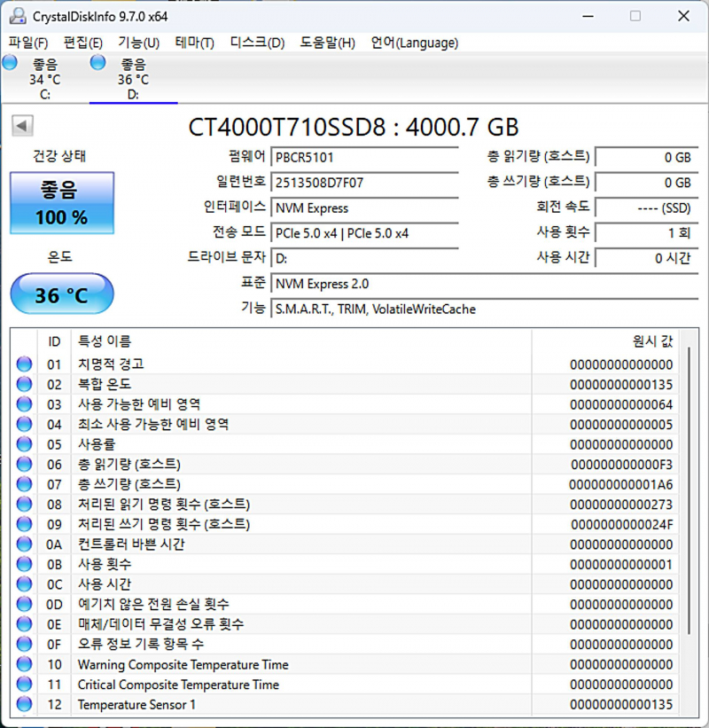Viewport: 709px width, 728px height.
Task: Click status circle for 08 처리된 읽기 명령 횟수
Action: [24, 505]
